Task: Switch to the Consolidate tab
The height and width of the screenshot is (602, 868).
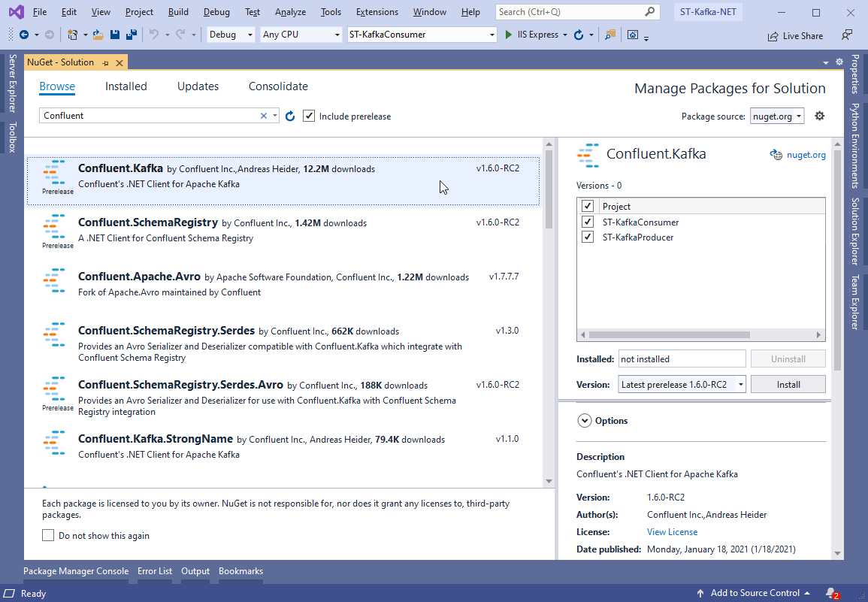Action: [x=278, y=86]
